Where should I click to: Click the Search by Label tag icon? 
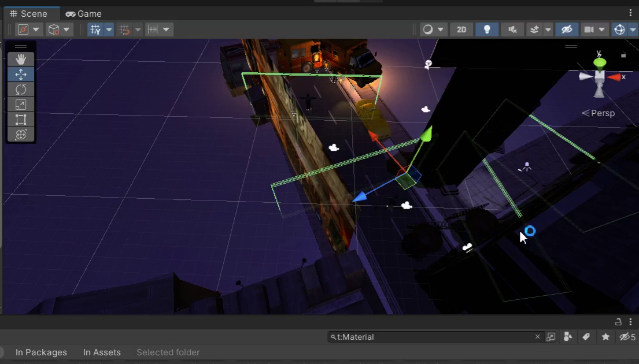tap(586, 337)
